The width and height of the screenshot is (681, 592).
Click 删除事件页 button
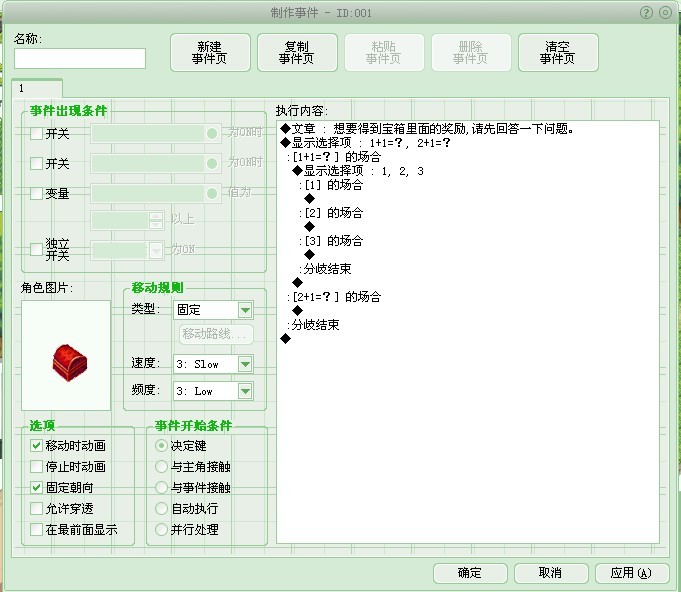(471, 53)
